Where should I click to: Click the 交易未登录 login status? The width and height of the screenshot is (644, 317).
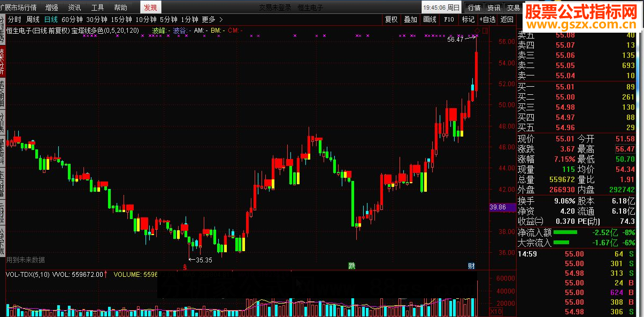click(x=277, y=7)
